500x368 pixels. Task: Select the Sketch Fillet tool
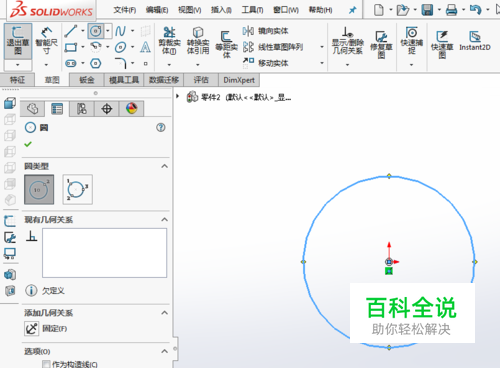tap(121, 63)
